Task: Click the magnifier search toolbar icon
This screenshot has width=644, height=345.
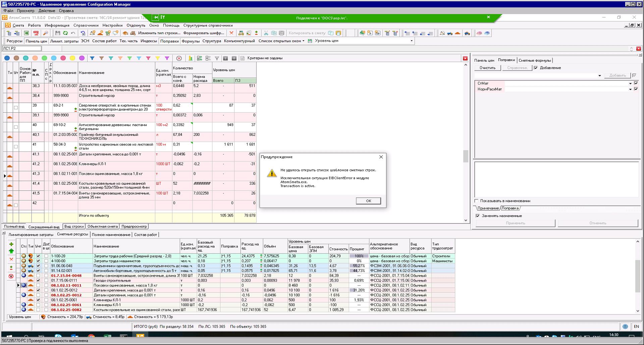Action: point(45,33)
